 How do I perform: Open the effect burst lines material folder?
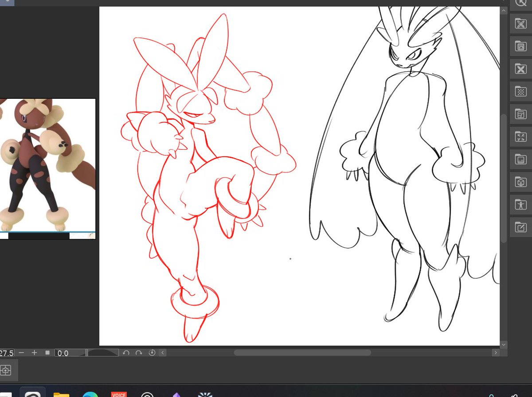coord(520,137)
